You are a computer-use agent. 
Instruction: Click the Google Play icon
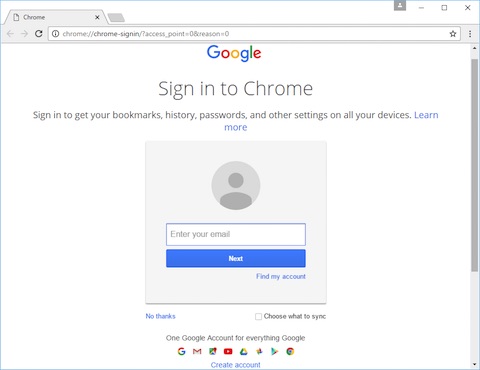[274, 351]
